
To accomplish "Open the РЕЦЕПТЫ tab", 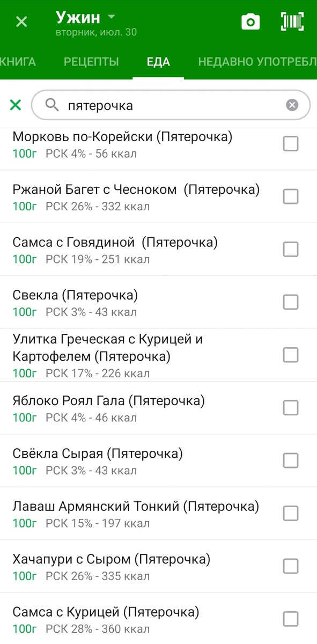I will point(91,62).
